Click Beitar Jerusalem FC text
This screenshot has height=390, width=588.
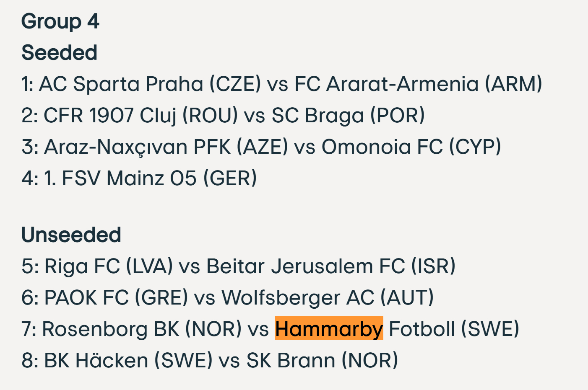click(305, 266)
